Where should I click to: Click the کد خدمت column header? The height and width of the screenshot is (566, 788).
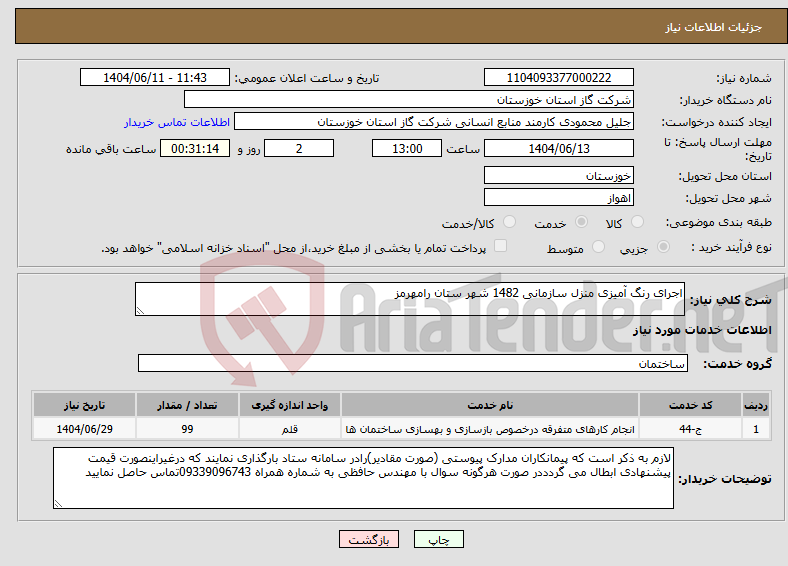691,405
